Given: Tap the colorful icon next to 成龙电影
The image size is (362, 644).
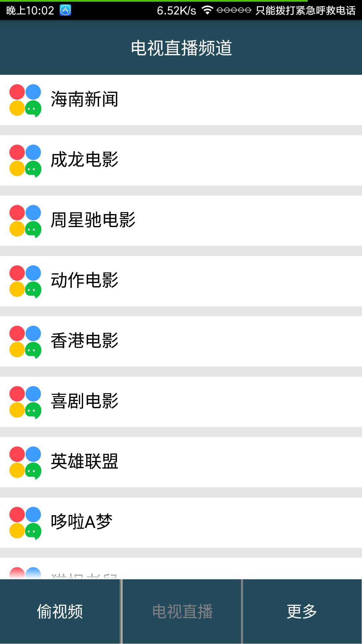Looking at the screenshot, I should pyautogui.click(x=25, y=161).
